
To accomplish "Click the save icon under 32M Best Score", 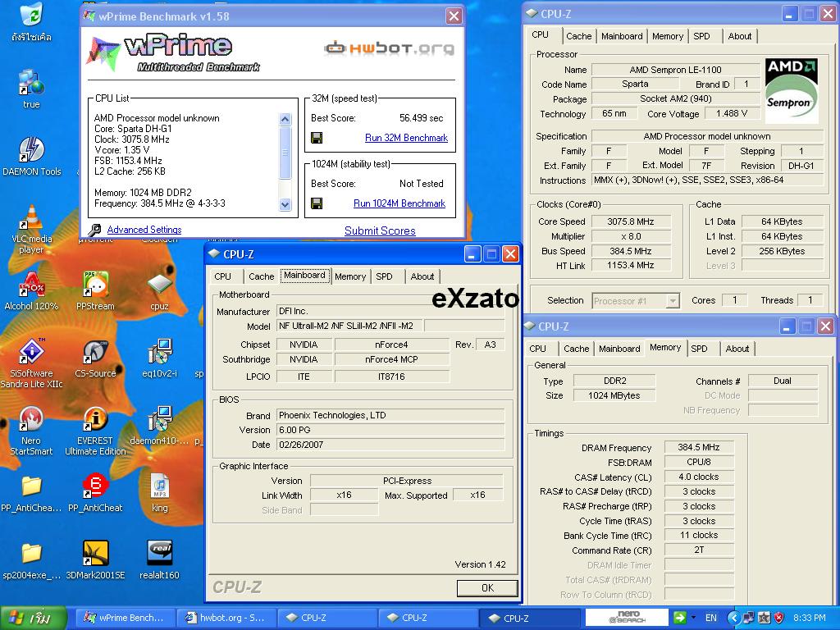I will tap(317, 138).
